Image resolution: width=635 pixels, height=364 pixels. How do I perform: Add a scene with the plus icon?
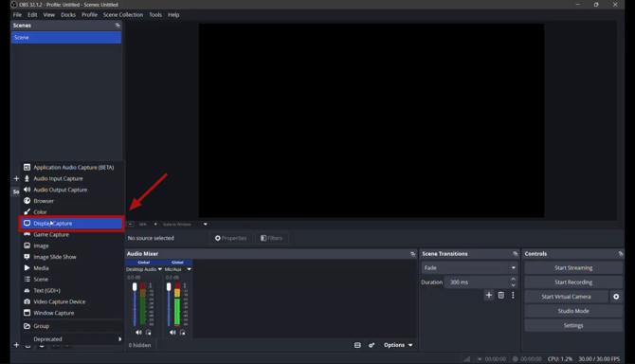coord(16,178)
